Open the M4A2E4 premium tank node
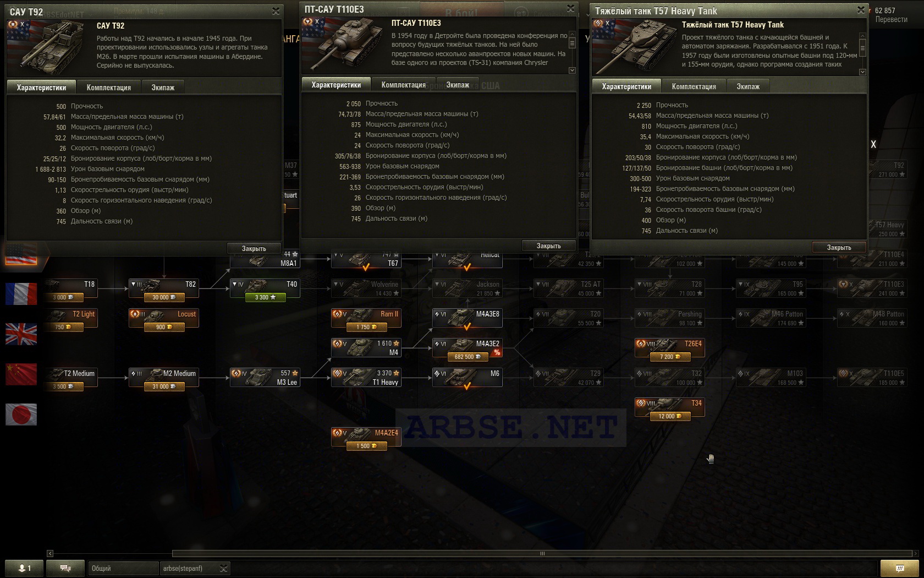Screen dimensions: 924x578 (x=366, y=438)
